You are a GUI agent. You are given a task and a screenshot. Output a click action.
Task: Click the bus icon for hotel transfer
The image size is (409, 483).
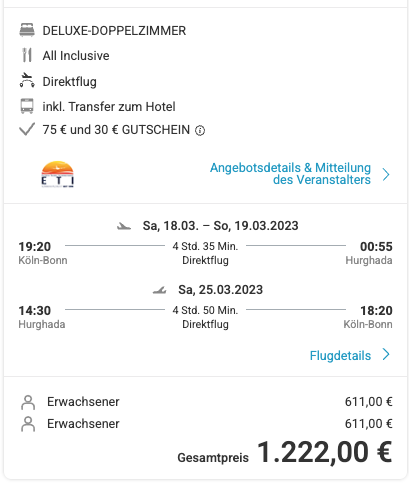point(27,106)
